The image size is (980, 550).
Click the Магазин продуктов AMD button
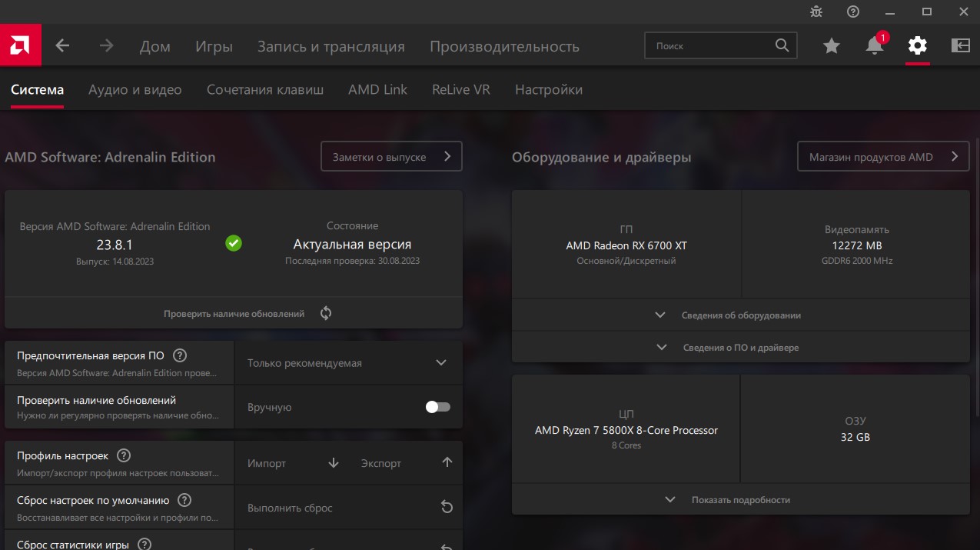tap(883, 156)
